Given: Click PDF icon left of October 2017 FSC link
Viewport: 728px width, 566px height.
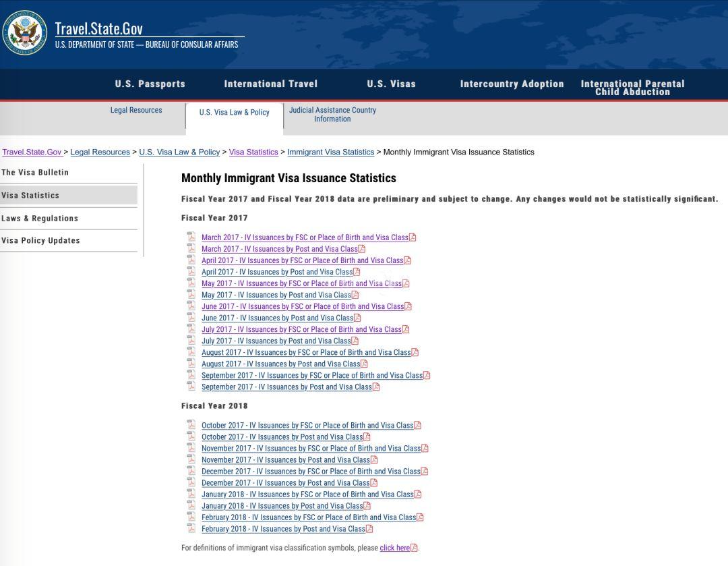Looking at the screenshot, I should [x=191, y=424].
